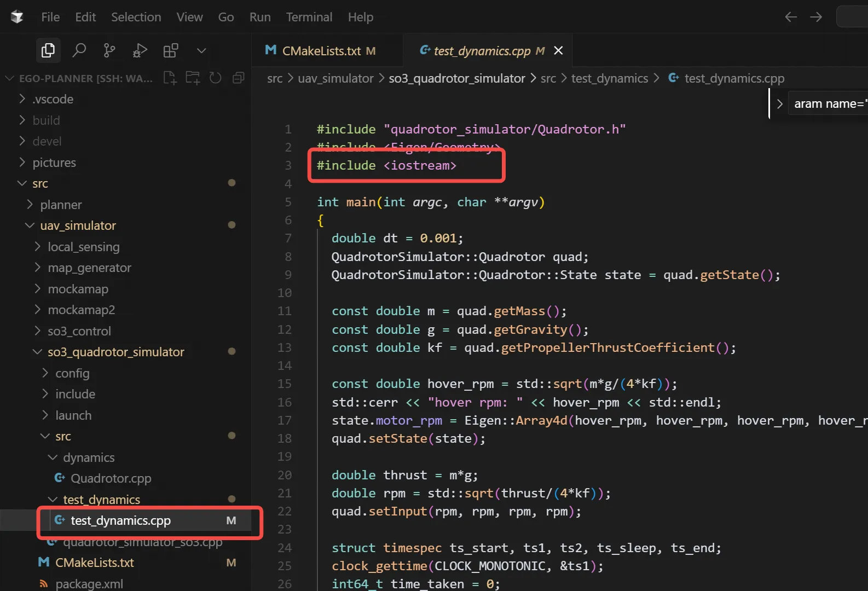Open the Search view icon

[79, 50]
